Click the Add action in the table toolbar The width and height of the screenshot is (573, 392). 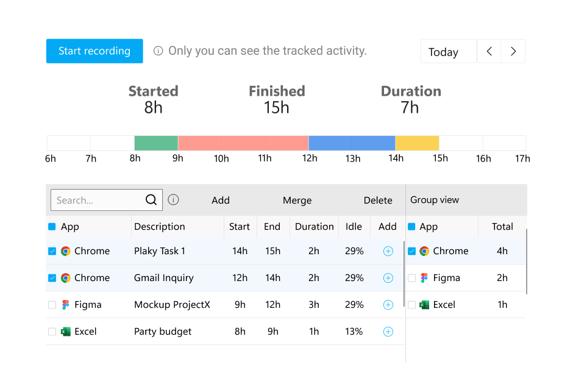click(x=221, y=200)
